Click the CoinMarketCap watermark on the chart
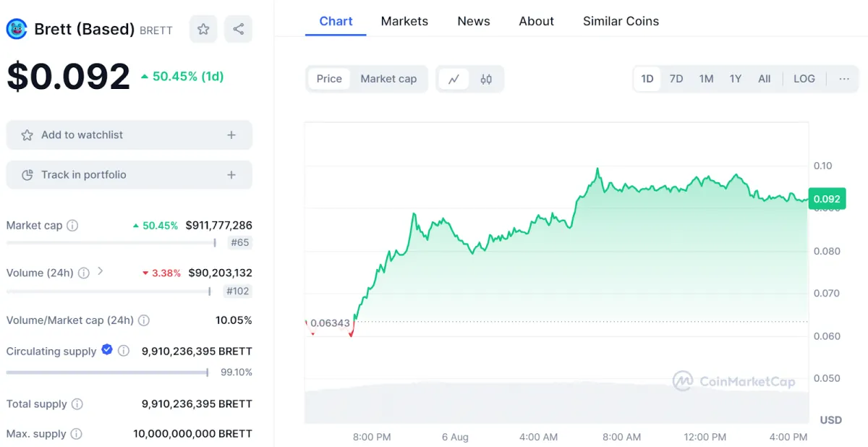Screen dimensions: 868x447 click(x=736, y=380)
